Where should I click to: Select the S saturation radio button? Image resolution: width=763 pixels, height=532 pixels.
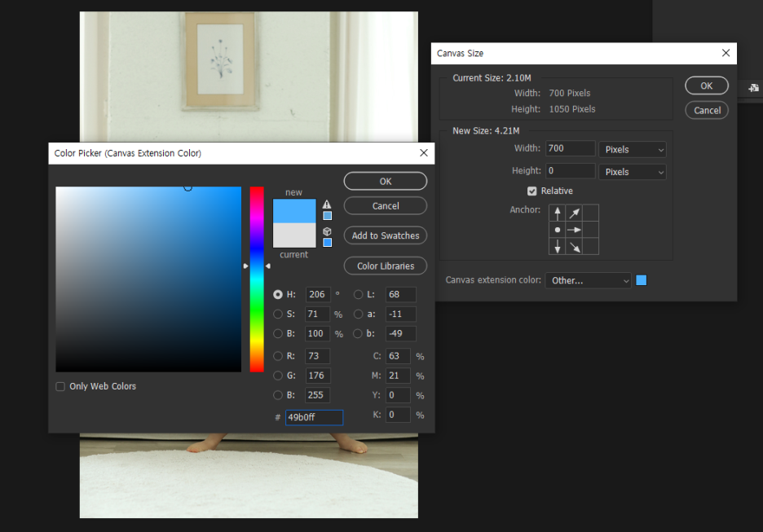coord(278,314)
